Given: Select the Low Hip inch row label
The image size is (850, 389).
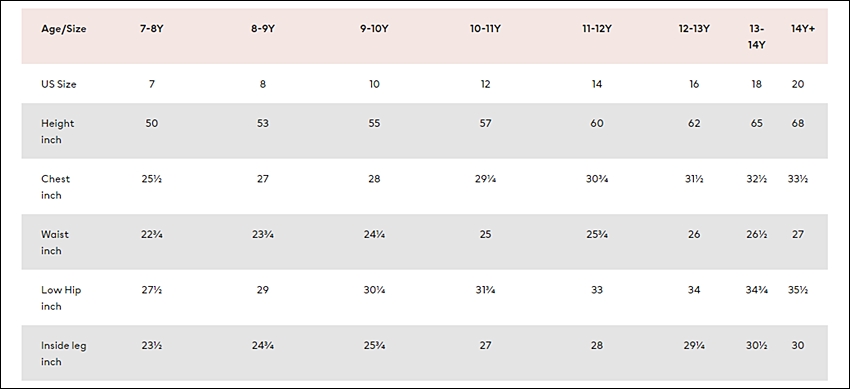Looking at the screenshot, I should (61, 298).
